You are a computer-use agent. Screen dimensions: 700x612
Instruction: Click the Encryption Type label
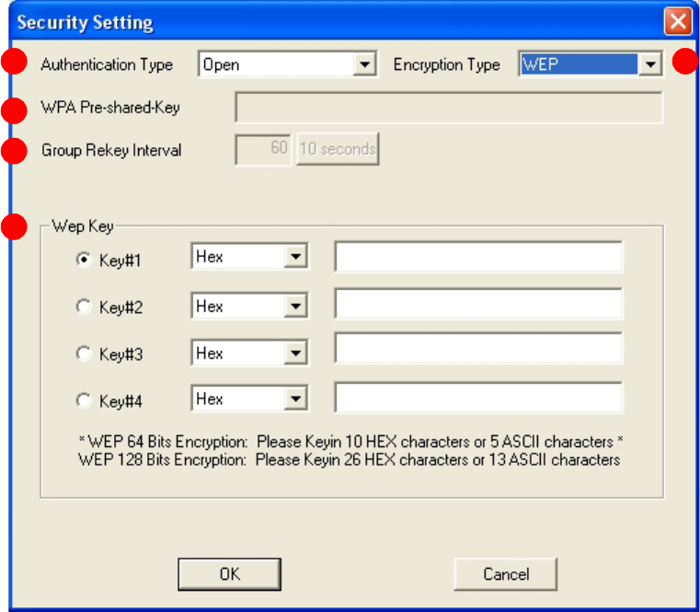coord(446,64)
